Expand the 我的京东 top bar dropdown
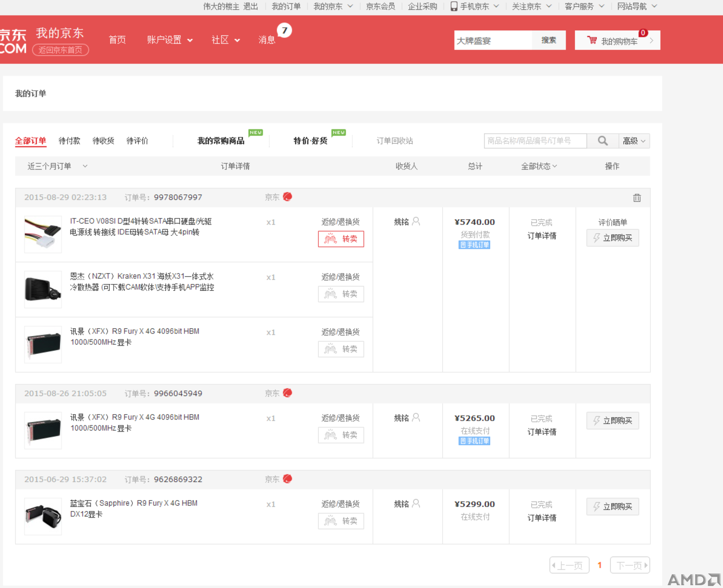 click(x=333, y=6)
